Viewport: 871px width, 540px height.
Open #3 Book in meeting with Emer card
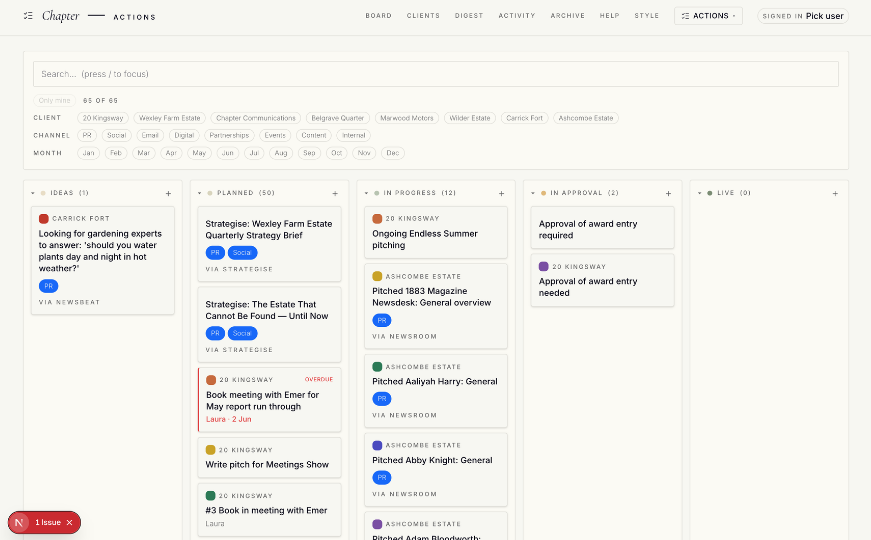tap(269, 510)
